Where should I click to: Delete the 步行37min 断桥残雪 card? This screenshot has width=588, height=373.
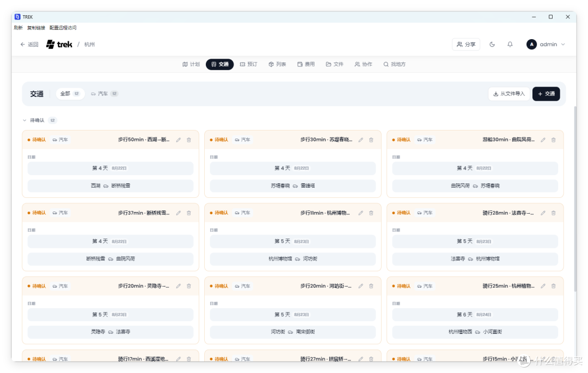[x=189, y=213]
